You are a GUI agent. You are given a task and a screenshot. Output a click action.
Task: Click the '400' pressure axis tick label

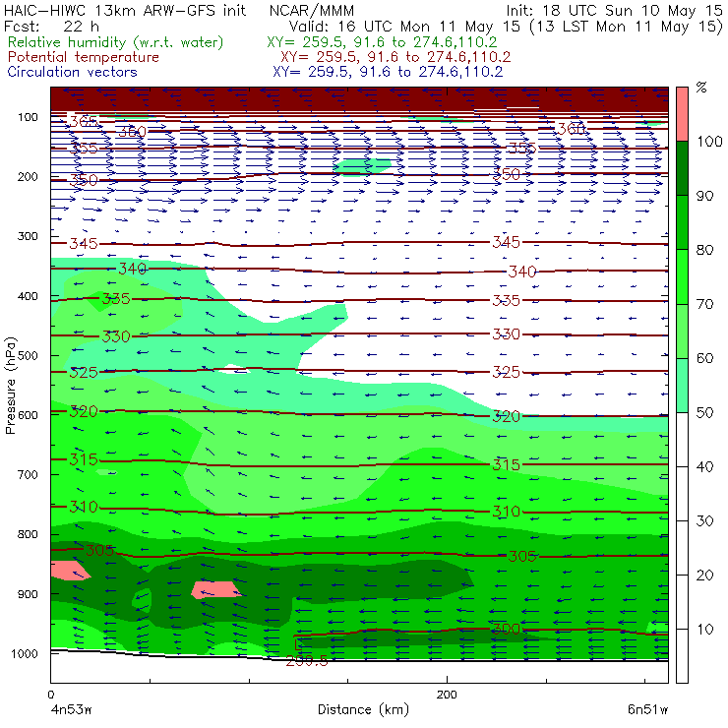(28, 296)
